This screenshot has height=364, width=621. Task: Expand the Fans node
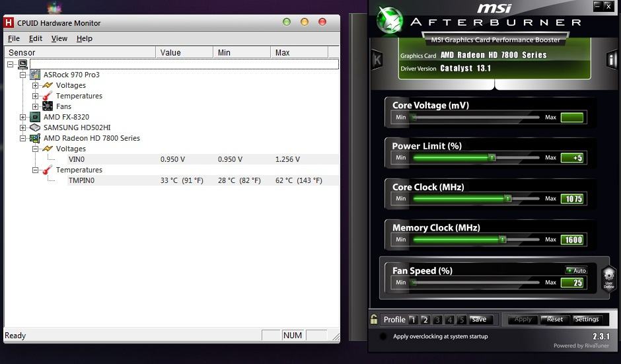coord(35,106)
